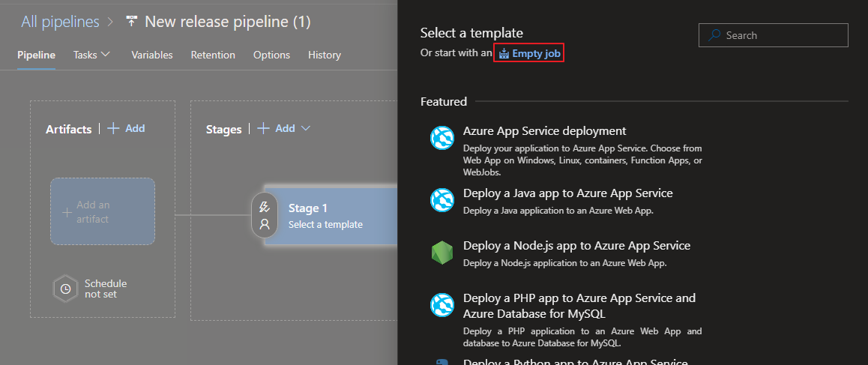The width and height of the screenshot is (868, 365).
Task: Click the Azure App Service deployment icon
Action: point(442,138)
